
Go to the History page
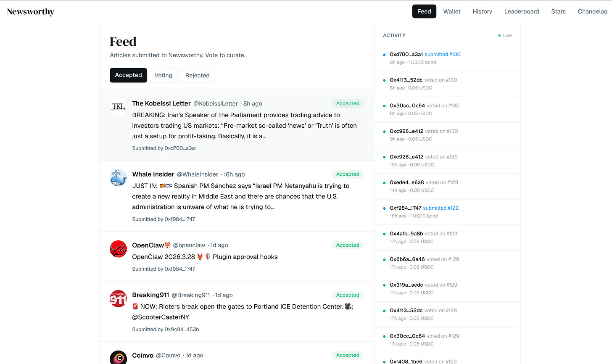(482, 11)
